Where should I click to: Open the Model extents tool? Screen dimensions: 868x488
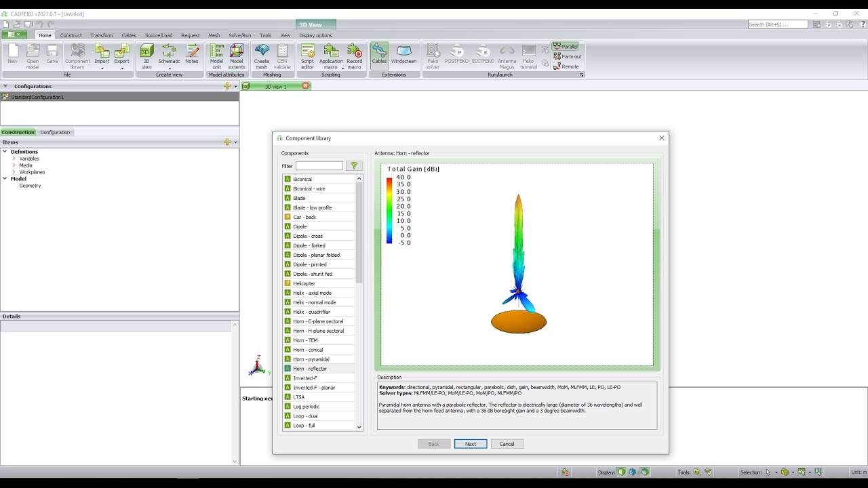(x=237, y=56)
